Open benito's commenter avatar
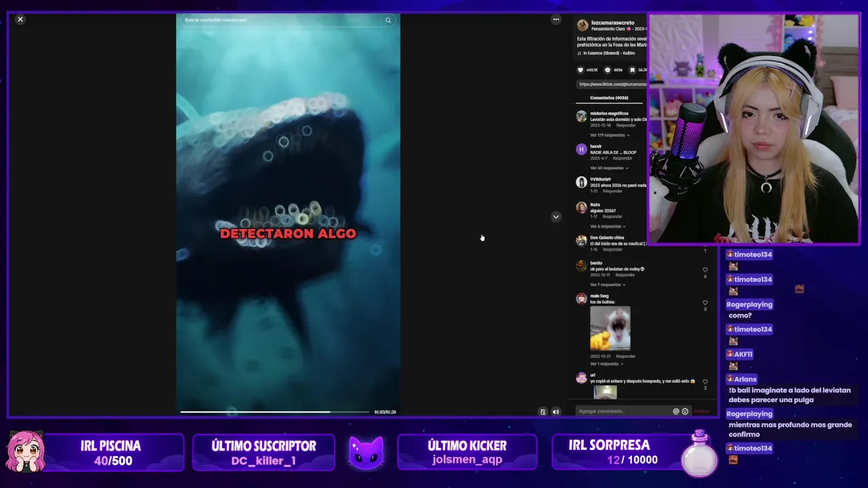Viewport: 868px width, 488px height. pos(581,266)
